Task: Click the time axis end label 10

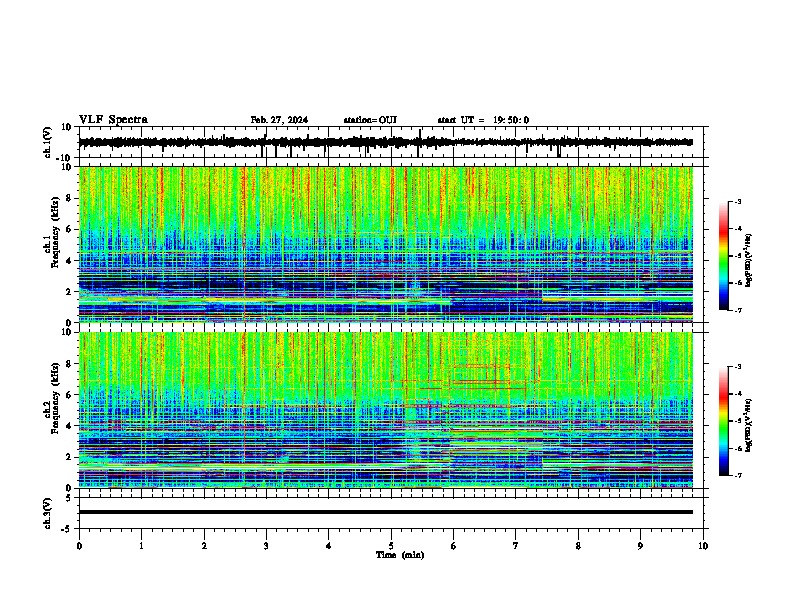Action: [703, 546]
